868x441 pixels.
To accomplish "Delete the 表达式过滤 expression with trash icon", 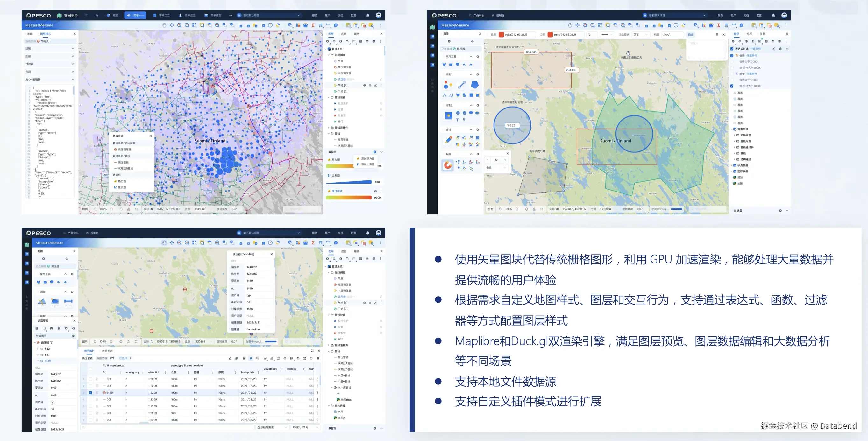I will click(x=780, y=49).
